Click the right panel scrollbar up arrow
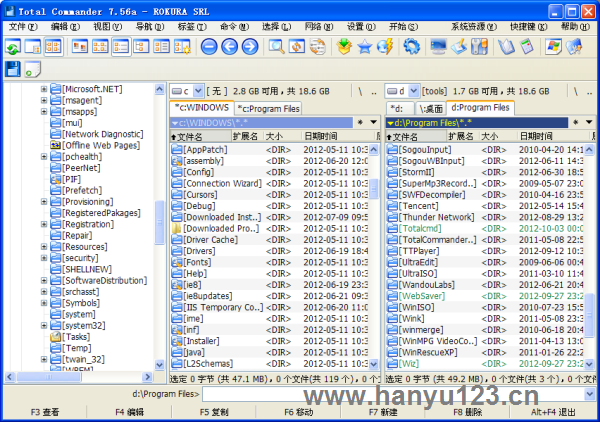Viewport: 600px width, 422px height. point(589,150)
